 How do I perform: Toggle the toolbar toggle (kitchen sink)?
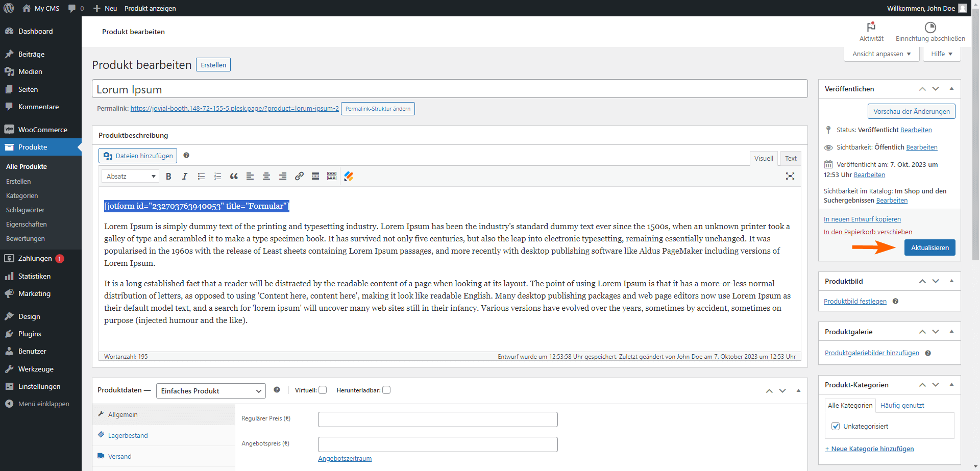(332, 176)
